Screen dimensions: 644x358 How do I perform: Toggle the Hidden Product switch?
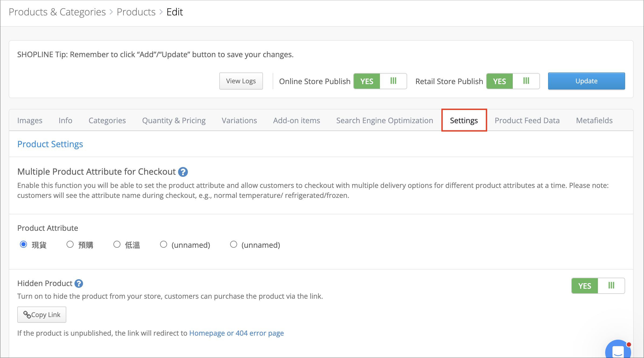598,286
